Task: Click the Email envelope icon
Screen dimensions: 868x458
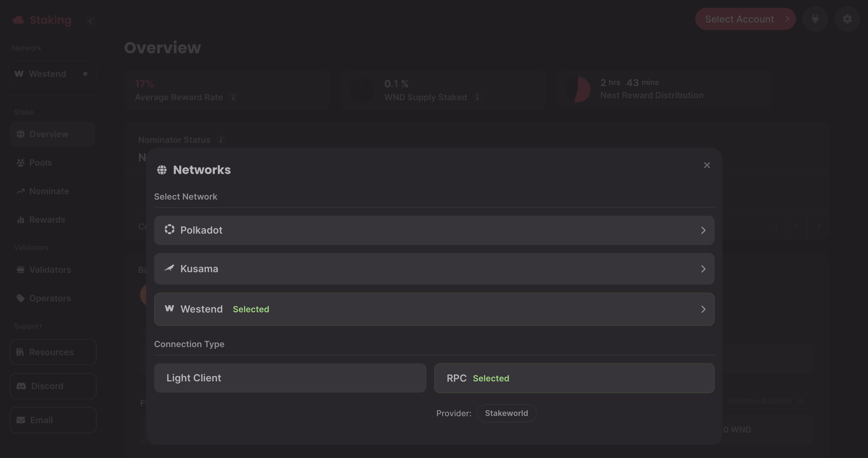Action: click(21, 420)
